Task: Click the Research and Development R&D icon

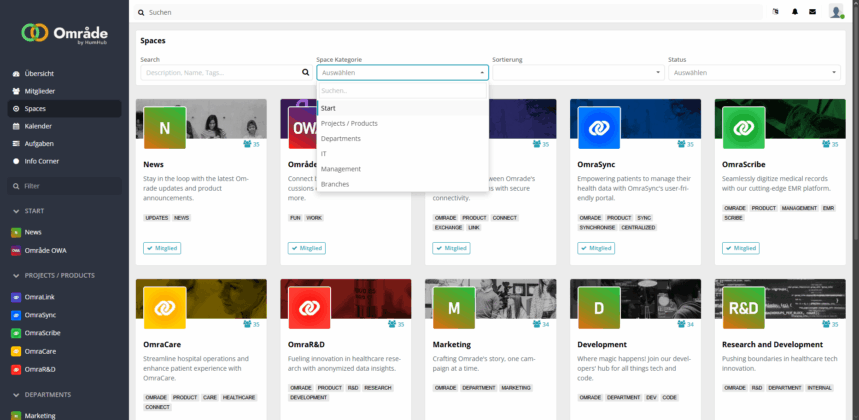Action: point(743,308)
